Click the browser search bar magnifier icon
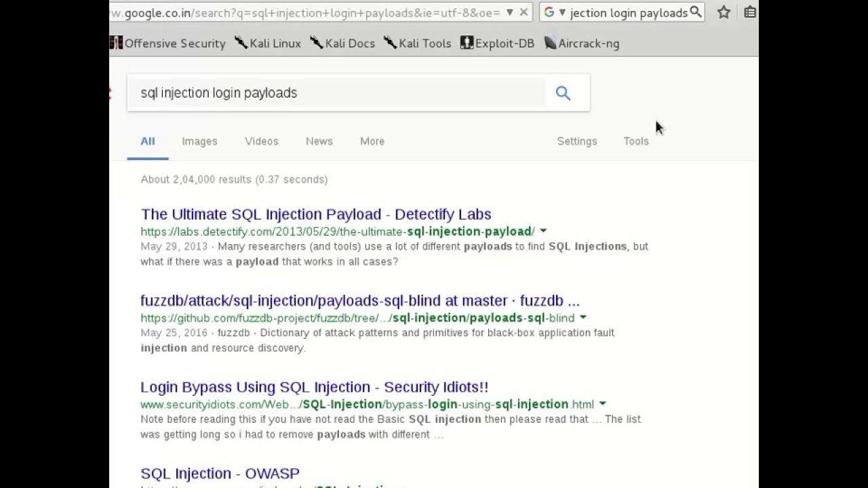868x488 pixels. tap(695, 12)
